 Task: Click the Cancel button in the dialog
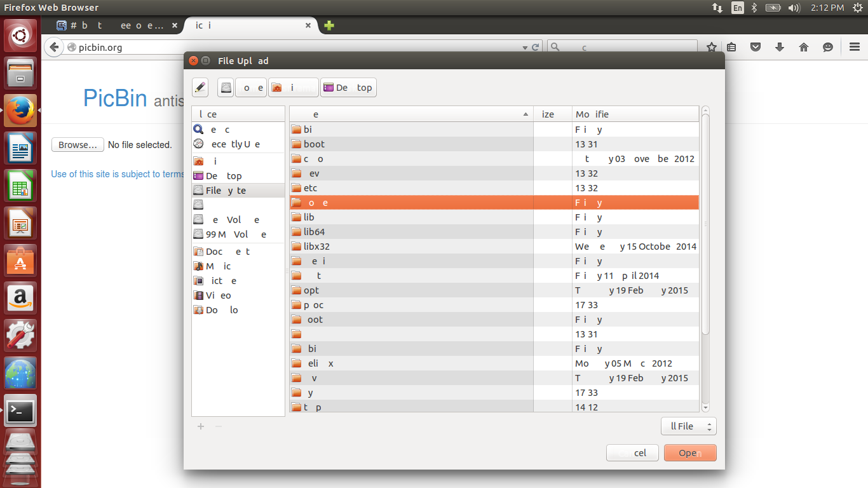pos(632,453)
